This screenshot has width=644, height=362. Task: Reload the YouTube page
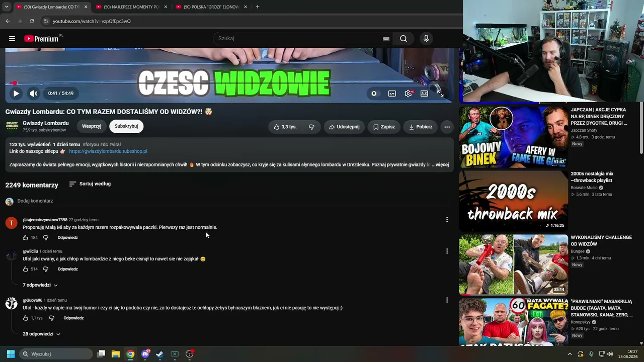click(32, 21)
